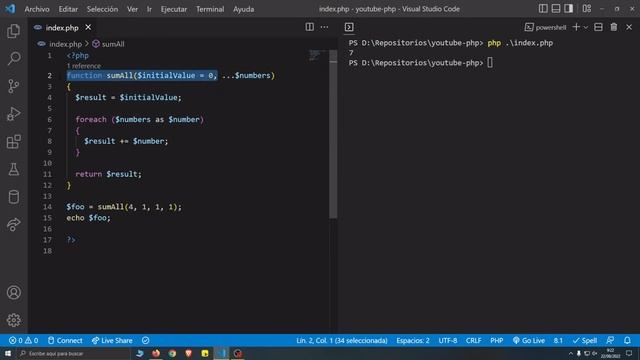Split the terminal panel

tap(598, 27)
